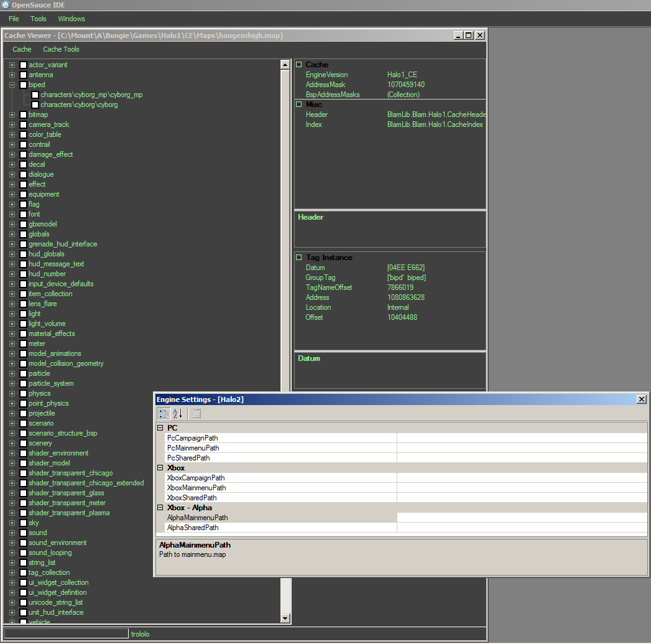Click the Property Pages icon in Engine Settings
Viewport: 651px width, 644px height.
click(195, 414)
